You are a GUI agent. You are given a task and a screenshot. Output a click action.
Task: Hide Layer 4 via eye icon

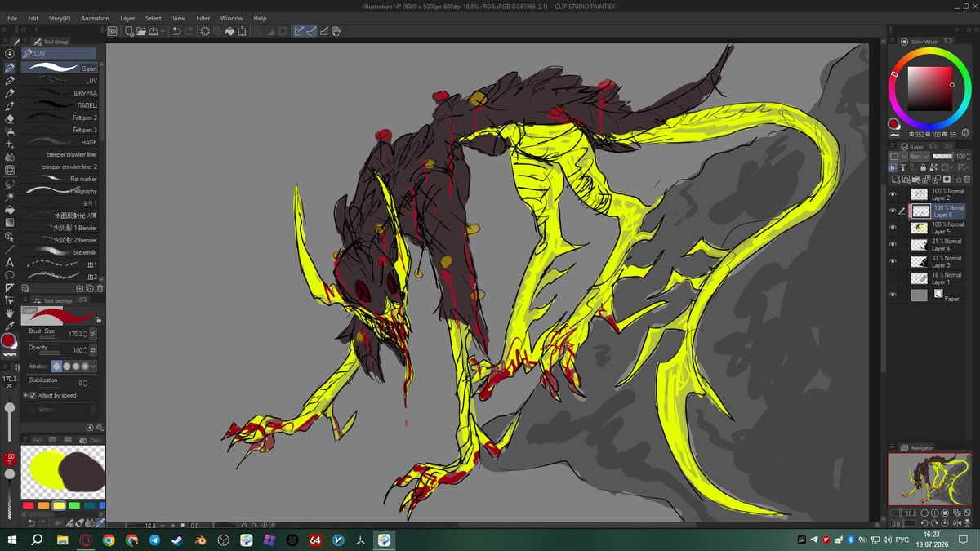tap(893, 245)
